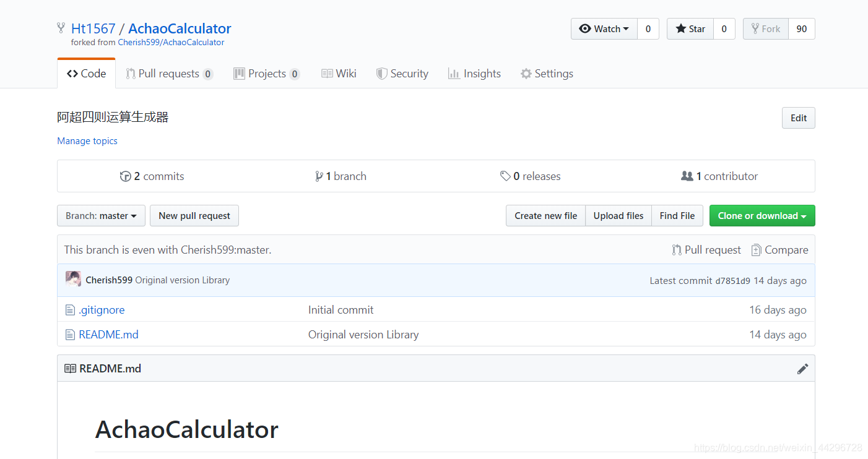Viewport: 868px width, 459px height.
Task: Click Create new file button
Action: click(x=545, y=216)
